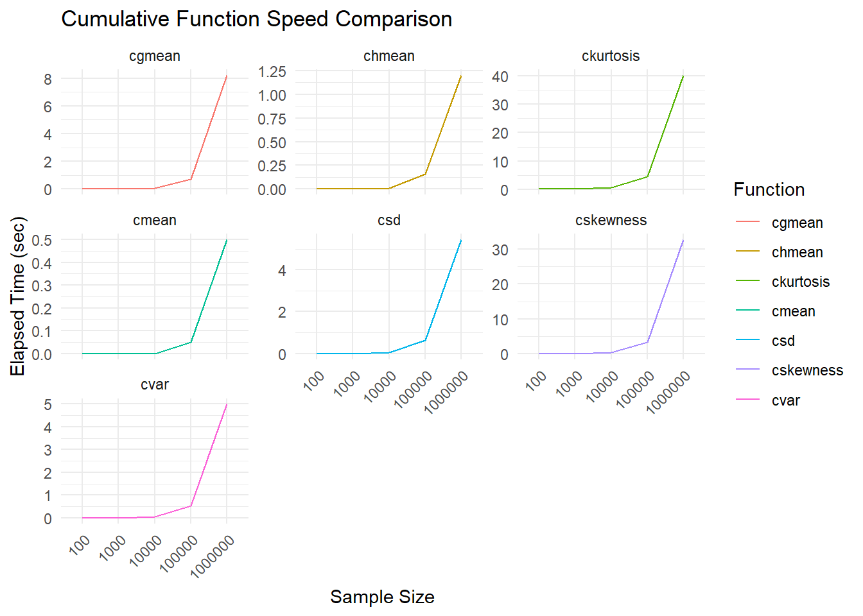Click the ckurtosis label in the legend
863x616 pixels.
click(x=801, y=282)
